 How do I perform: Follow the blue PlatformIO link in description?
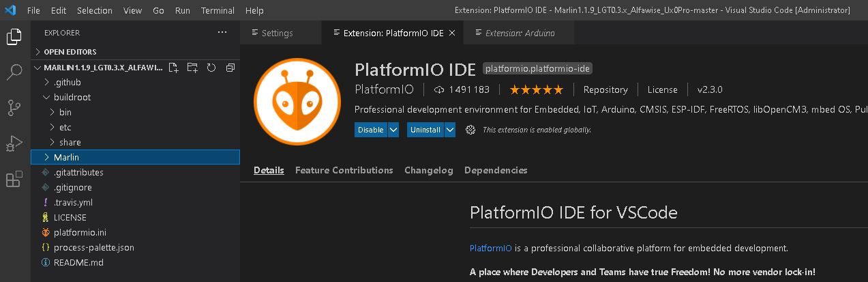tap(490, 248)
